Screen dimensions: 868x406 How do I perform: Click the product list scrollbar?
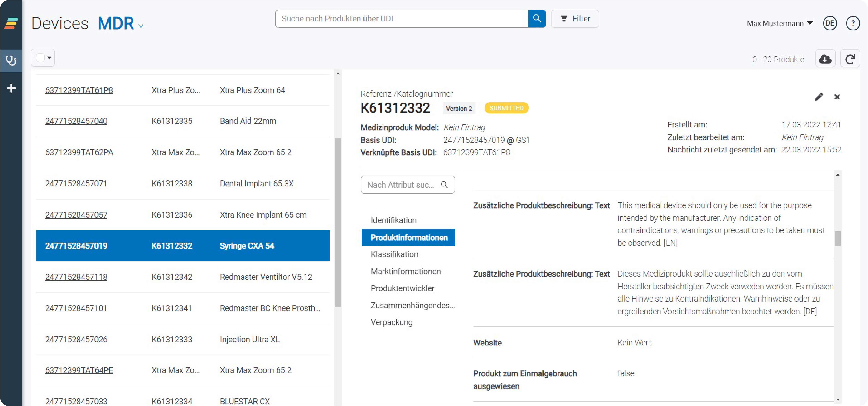pyautogui.click(x=338, y=222)
